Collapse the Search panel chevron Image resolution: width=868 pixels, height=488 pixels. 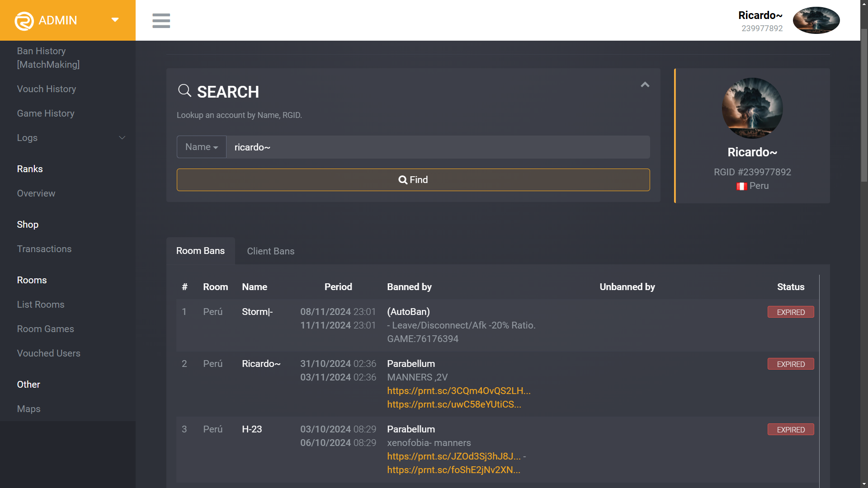tap(645, 84)
